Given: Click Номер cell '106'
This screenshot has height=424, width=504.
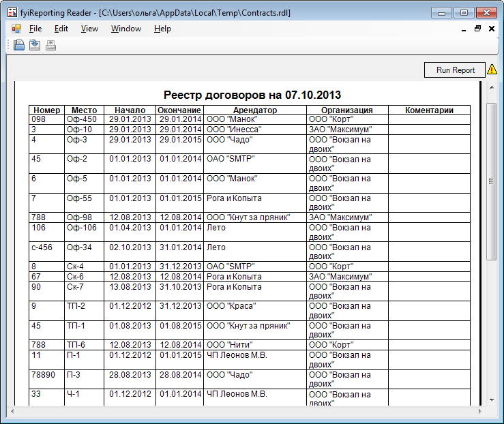Looking at the screenshot, I should pyautogui.click(x=47, y=232).
